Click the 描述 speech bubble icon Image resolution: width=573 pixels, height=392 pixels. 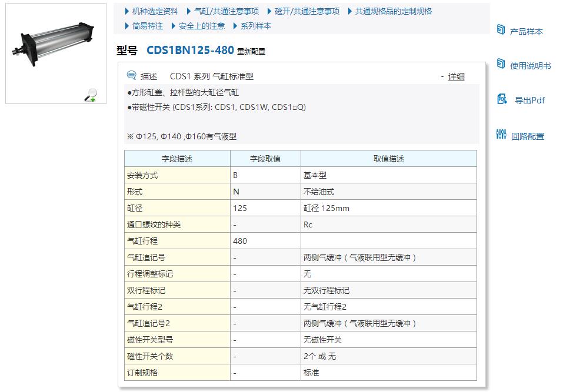pyautogui.click(x=132, y=76)
